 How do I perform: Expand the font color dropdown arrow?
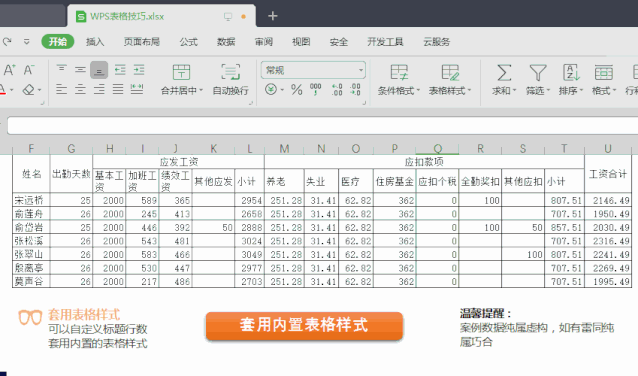tap(12, 90)
